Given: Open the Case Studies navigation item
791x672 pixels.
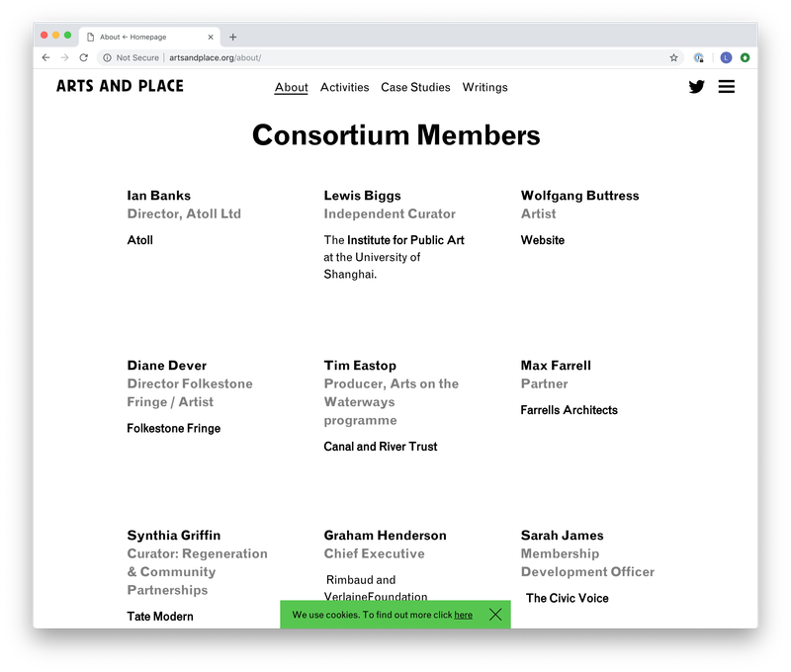Looking at the screenshot, I should click(415, 87).
